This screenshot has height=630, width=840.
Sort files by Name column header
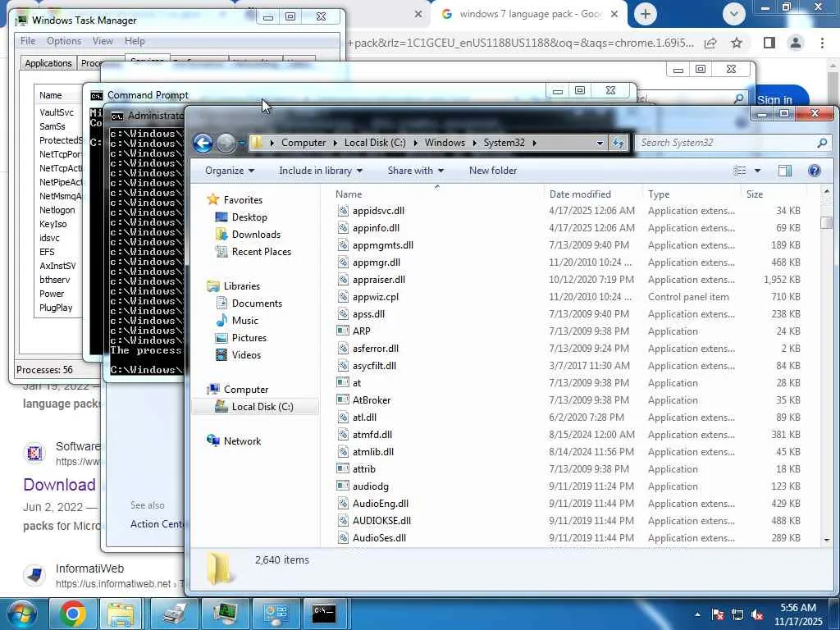click(348, 194)
